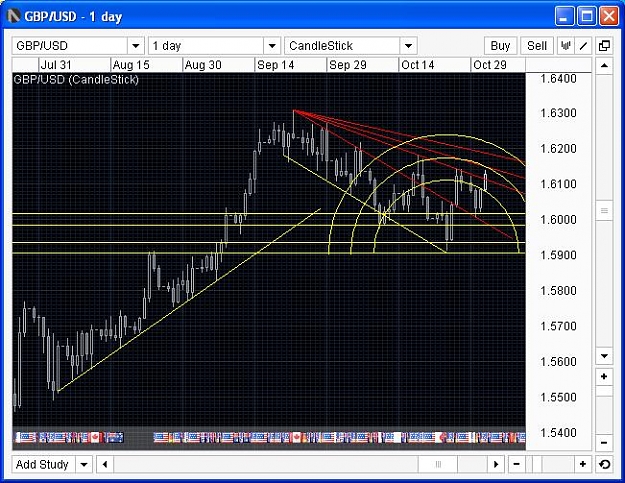Click the horizontal scrollbar thumb

click(438, 464)
